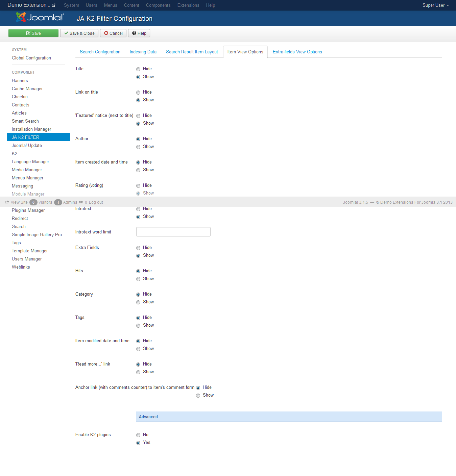Select Yes for Enable K2 plugins
This screenshot has width=456, height=476.
pos(138,443)
